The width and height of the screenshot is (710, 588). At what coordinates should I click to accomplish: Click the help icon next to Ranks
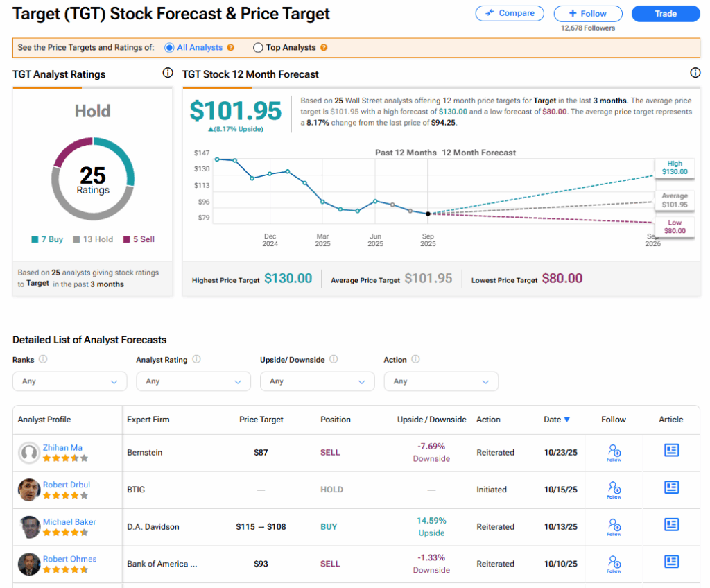tap(43, 359)
